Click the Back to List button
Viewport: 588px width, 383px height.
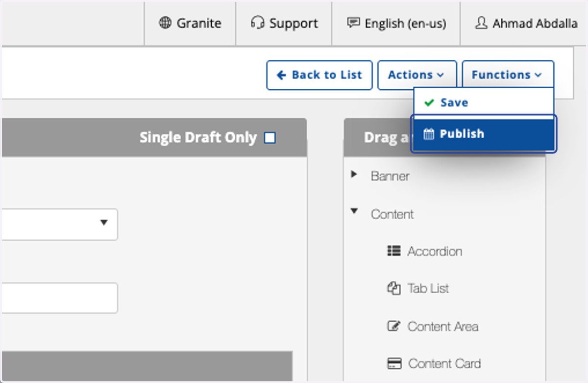(319, 75)
